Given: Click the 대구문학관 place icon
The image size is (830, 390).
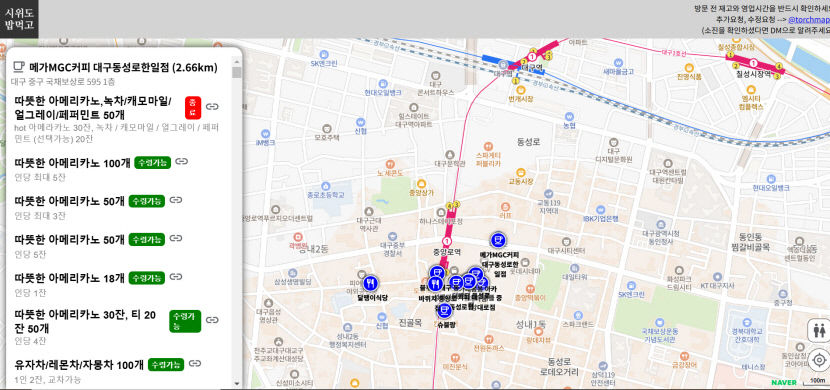Looking at the screenshot, I should 449,155.
